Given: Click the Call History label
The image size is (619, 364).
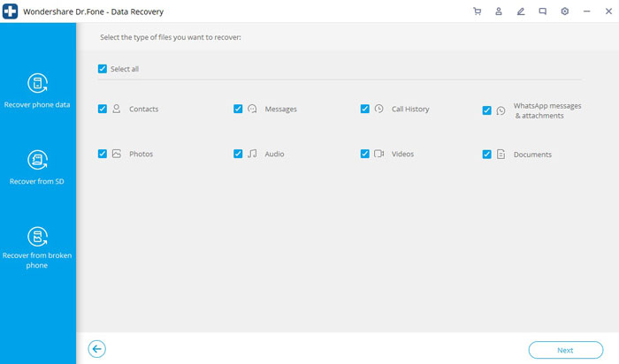Looking at the screenshot, I should 410,110.
